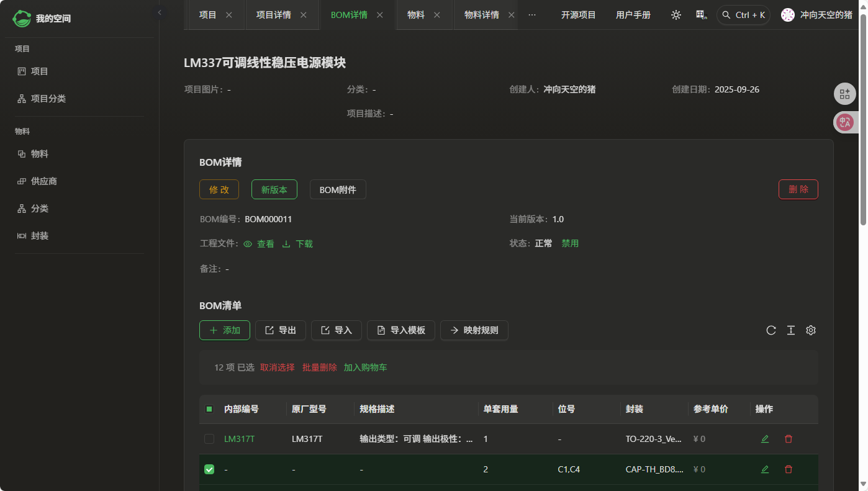Click edit pencil icon for LM317T row

click(765, 439)
